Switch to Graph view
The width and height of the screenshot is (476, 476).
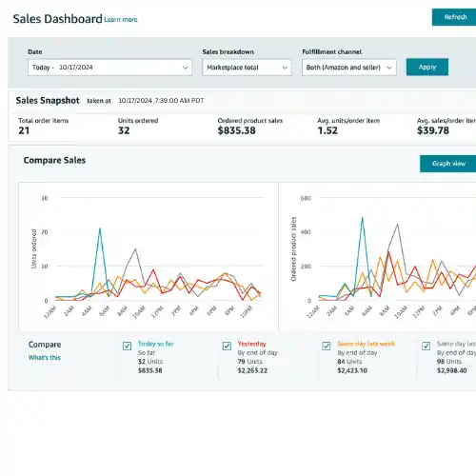coord(447,164)
